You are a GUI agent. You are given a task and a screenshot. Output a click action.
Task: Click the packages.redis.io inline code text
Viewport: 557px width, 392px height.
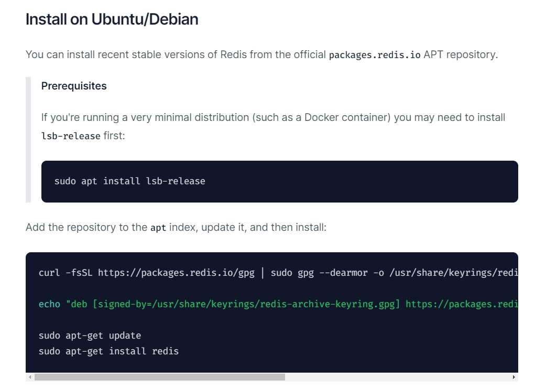375,55
